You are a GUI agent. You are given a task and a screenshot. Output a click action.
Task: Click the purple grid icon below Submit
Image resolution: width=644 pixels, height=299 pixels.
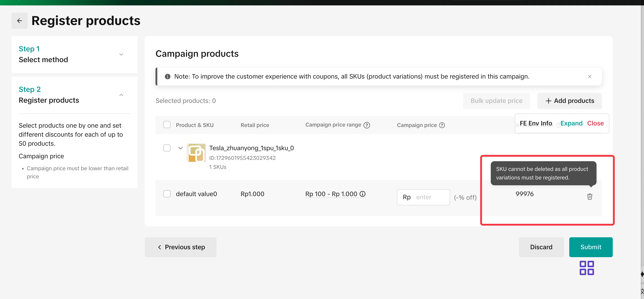(x=586, y=268)
